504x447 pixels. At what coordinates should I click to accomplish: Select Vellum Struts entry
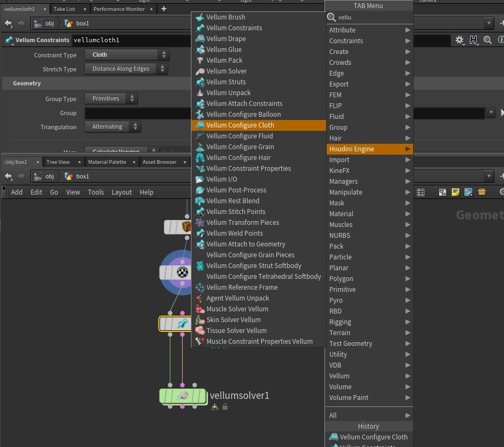(258, 82)
